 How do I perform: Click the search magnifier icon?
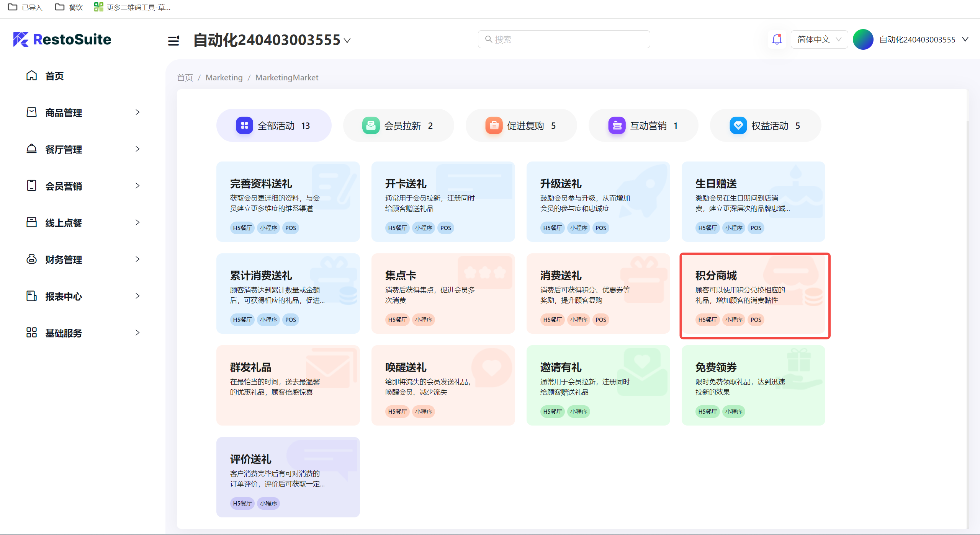tap(488, 39)
